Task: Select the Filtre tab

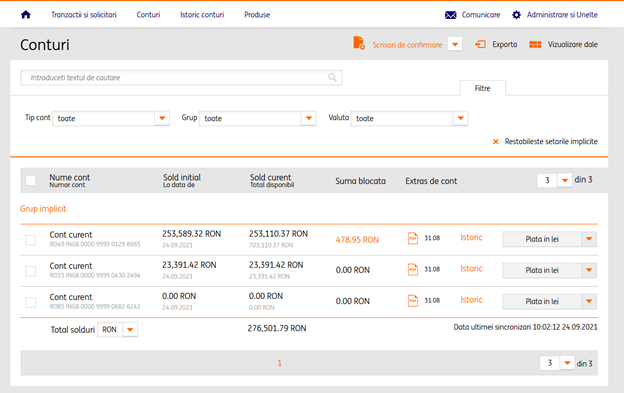Action: 483,88
